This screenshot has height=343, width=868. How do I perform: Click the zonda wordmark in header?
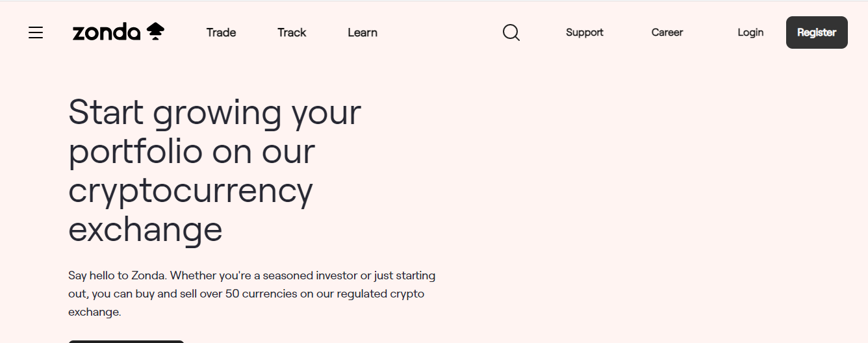tap(107, 32)
